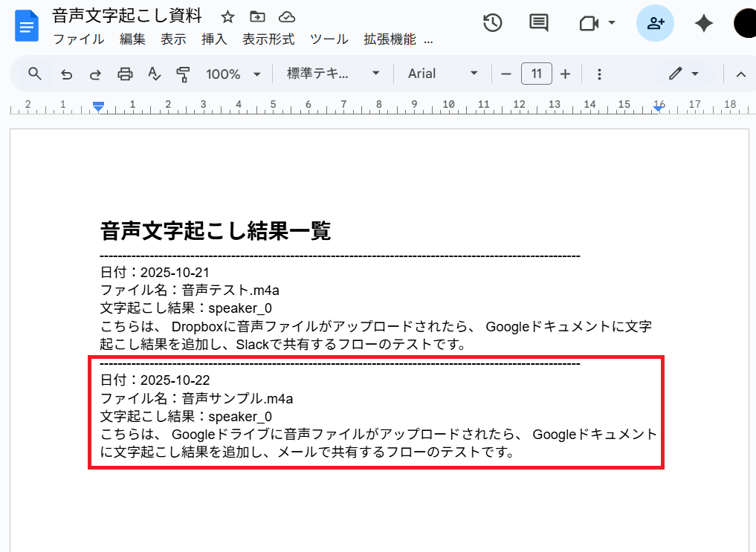756x552 pixels.
Task: Increase font size with plus button
Action: point(565,74)
